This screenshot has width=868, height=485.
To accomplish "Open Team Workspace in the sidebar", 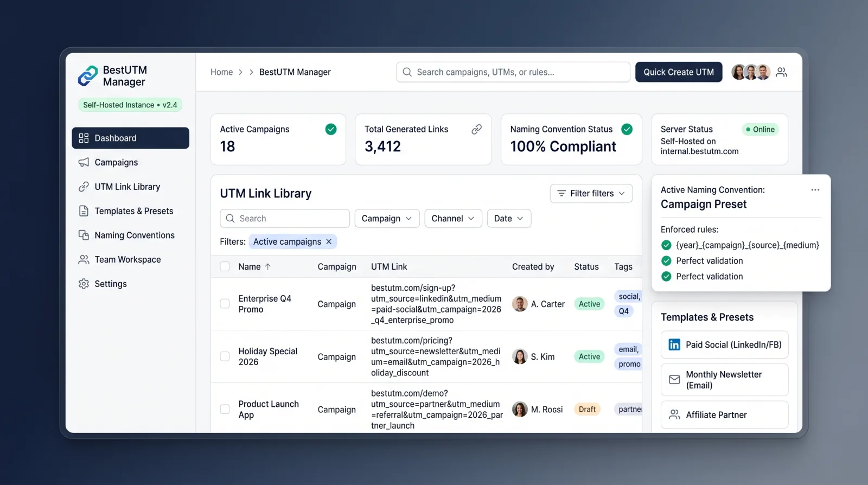I will (x=130, y=260).
